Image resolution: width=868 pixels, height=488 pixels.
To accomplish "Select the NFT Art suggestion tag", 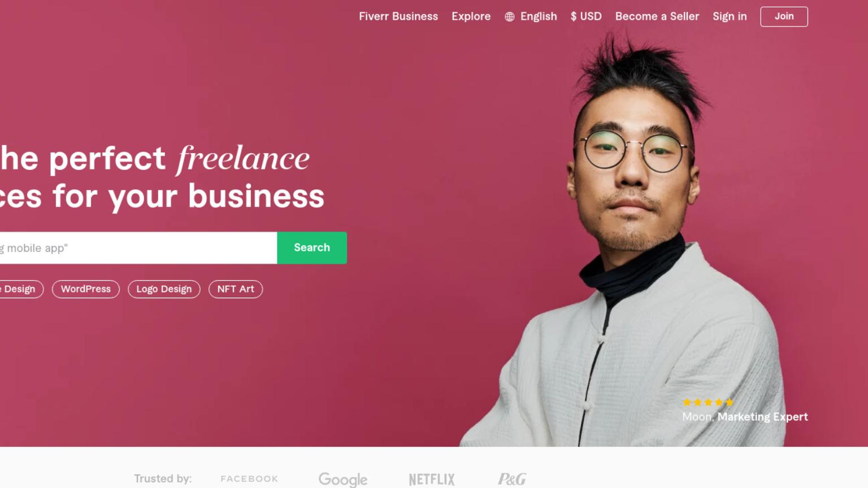I will tap(236, 289).
